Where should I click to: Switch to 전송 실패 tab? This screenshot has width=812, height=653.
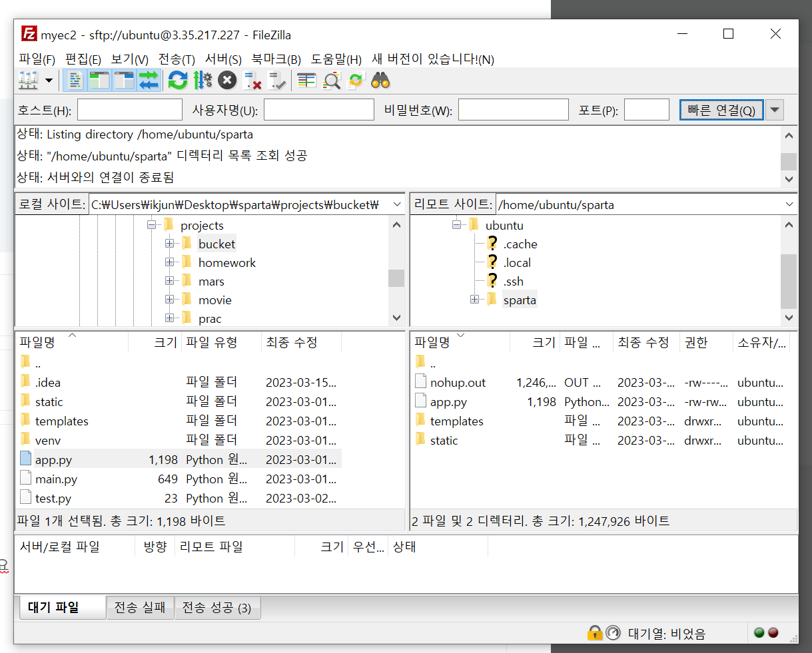[140, 607]
